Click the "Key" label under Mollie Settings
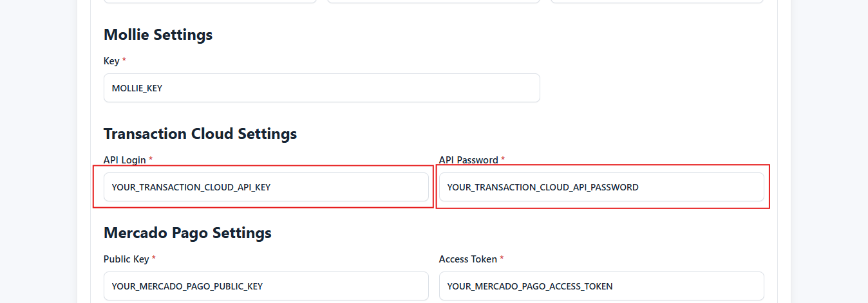The image size is (868, 303). 111,60
